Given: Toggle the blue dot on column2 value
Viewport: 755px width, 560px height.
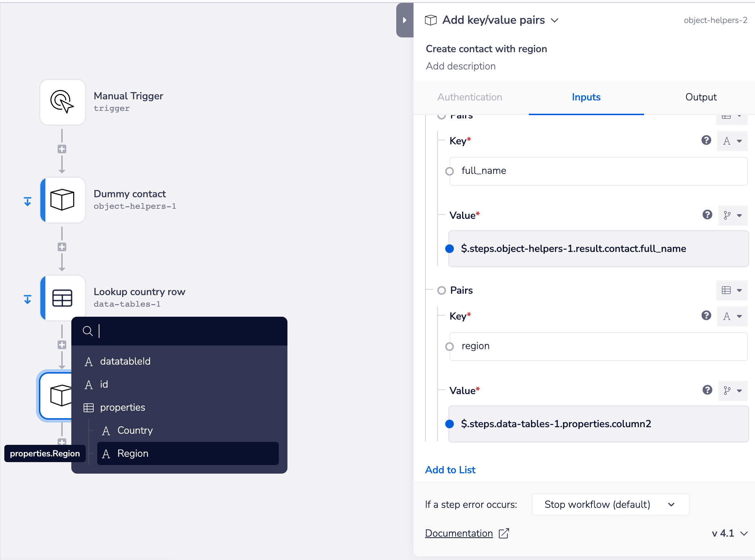Looking at the screenshot, I should pyautogui.click(x=449, y=424).
